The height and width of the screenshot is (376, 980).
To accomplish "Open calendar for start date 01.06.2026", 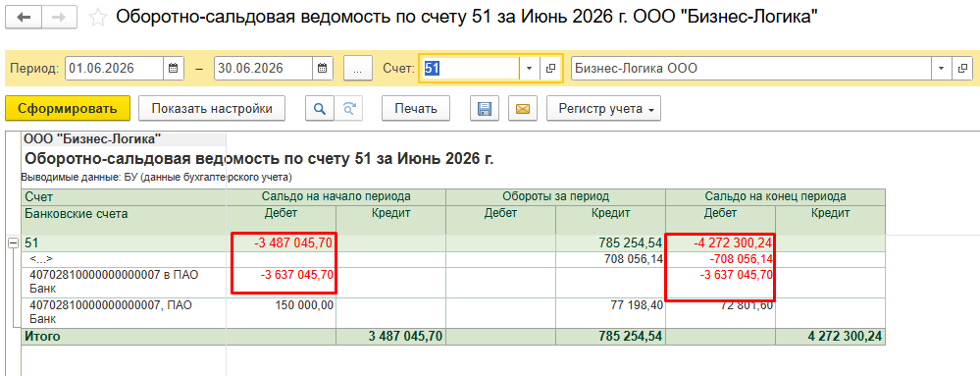I will (174, 68).
